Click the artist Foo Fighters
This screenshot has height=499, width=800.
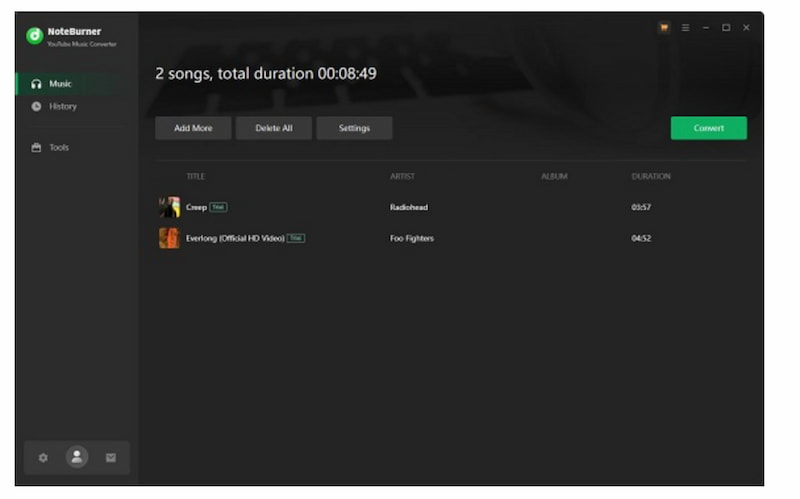412,238
